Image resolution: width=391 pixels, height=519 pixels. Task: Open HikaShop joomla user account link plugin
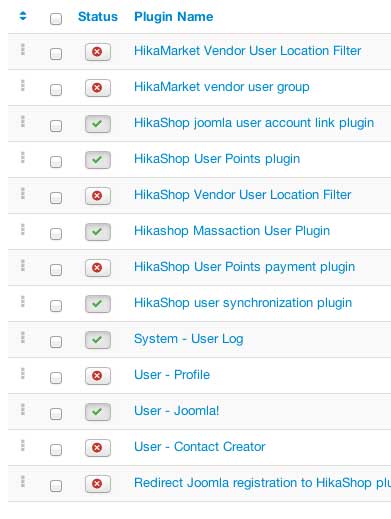[254, 123]
